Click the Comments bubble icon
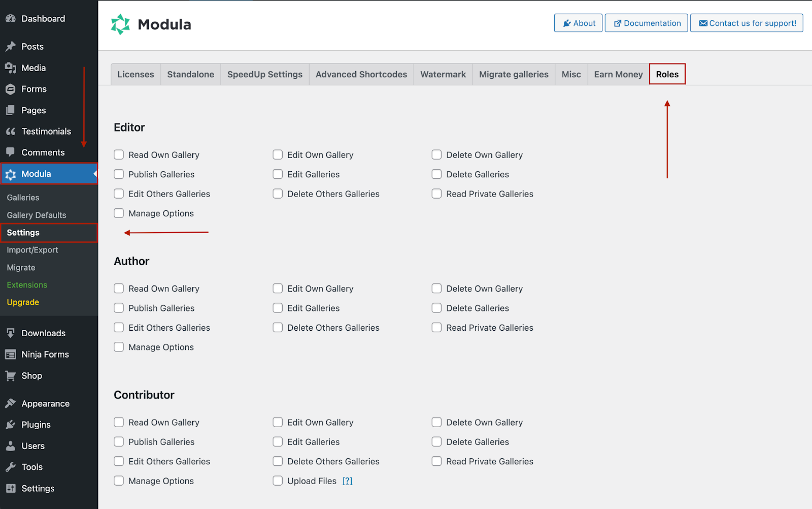The image size is (812, 509). click(x=11, y=152)
